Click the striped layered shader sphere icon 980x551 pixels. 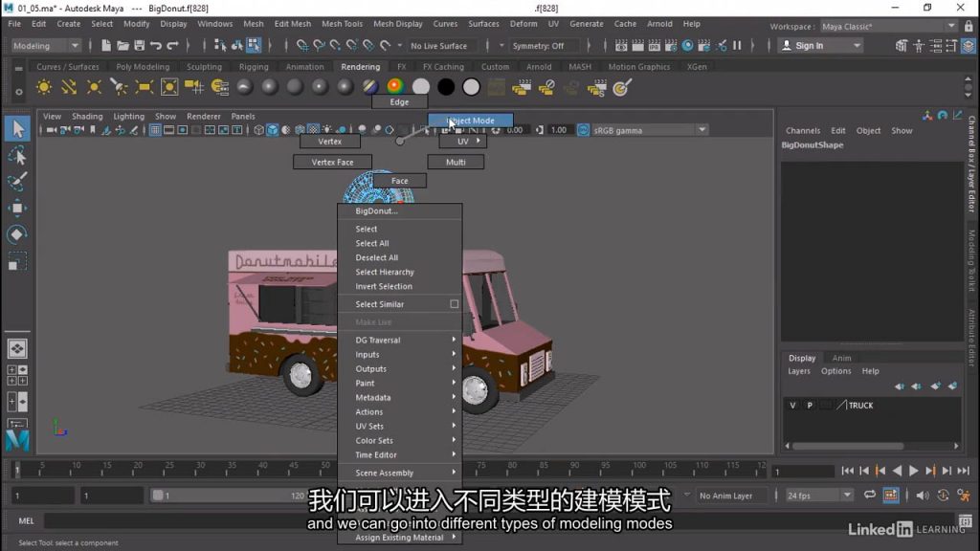pyautogui.click(x=370, y=87)
